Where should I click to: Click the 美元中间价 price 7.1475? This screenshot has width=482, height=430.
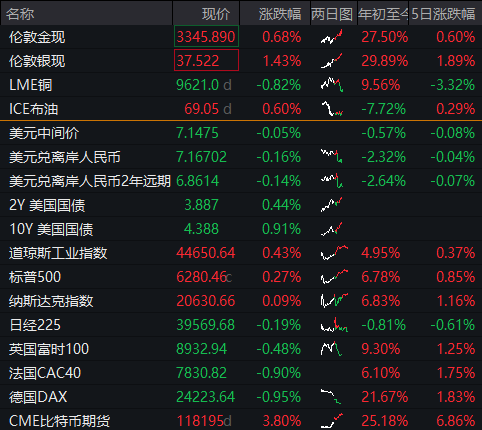click(197, 133)
